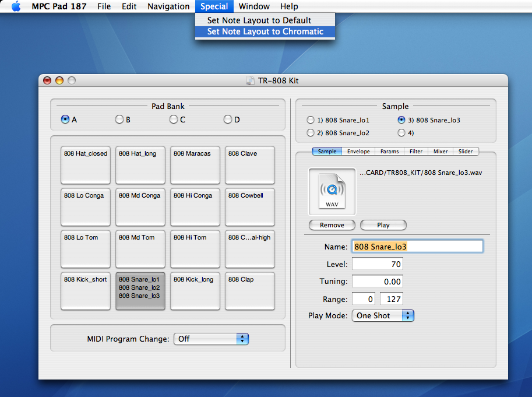Open the Window menu
This screenshot has width=532, height=397.
(254, 6)
